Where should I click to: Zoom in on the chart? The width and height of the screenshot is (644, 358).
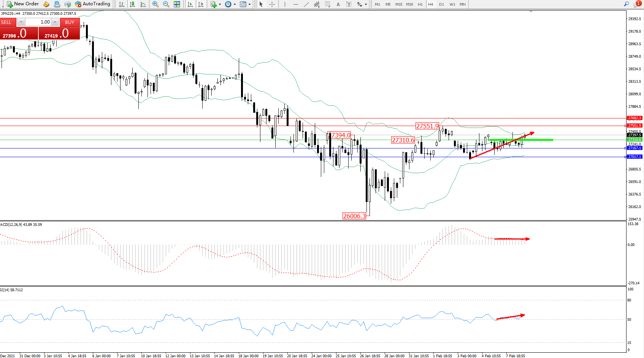155,4
